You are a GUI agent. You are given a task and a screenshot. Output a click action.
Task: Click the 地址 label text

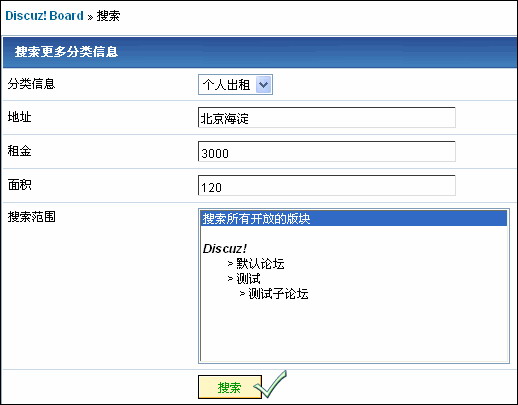pyautogui.click(x=19, y=117)
